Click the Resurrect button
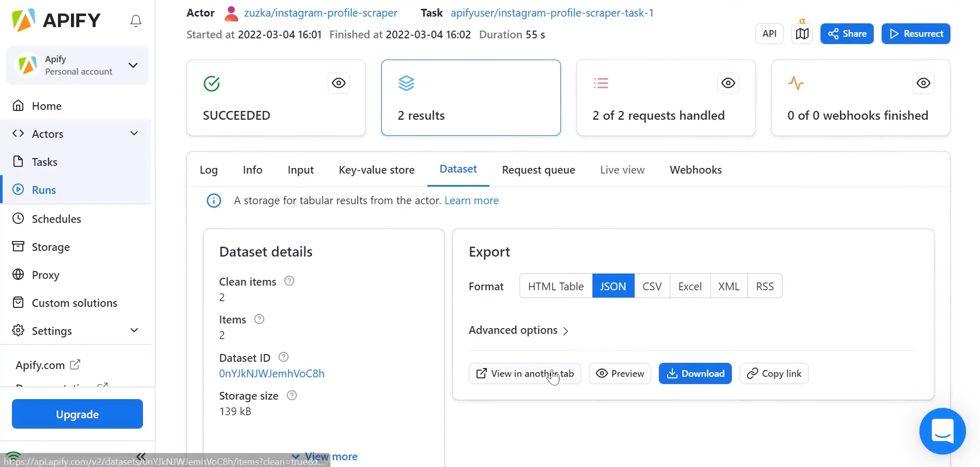 click(x=916, y=34)
